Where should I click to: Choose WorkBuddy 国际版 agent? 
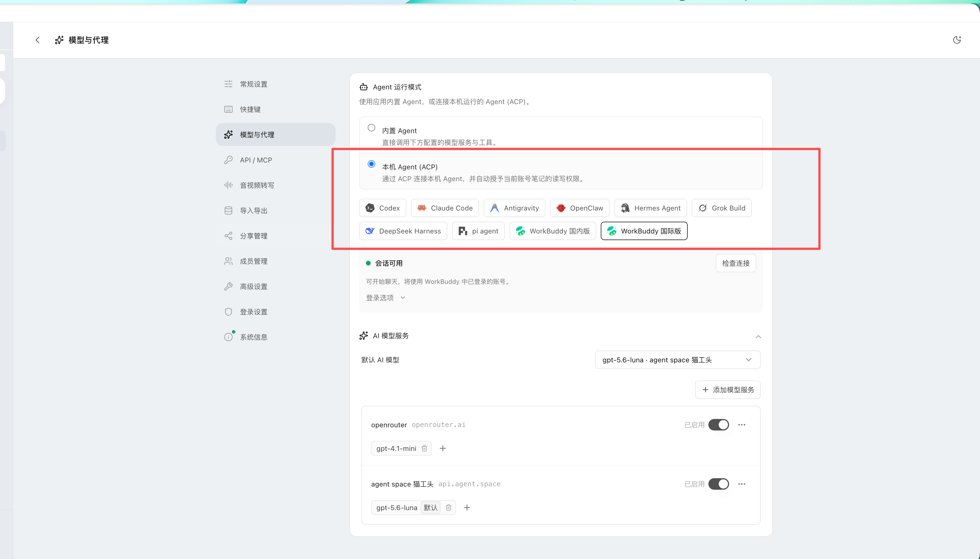[x=644, y=231]
